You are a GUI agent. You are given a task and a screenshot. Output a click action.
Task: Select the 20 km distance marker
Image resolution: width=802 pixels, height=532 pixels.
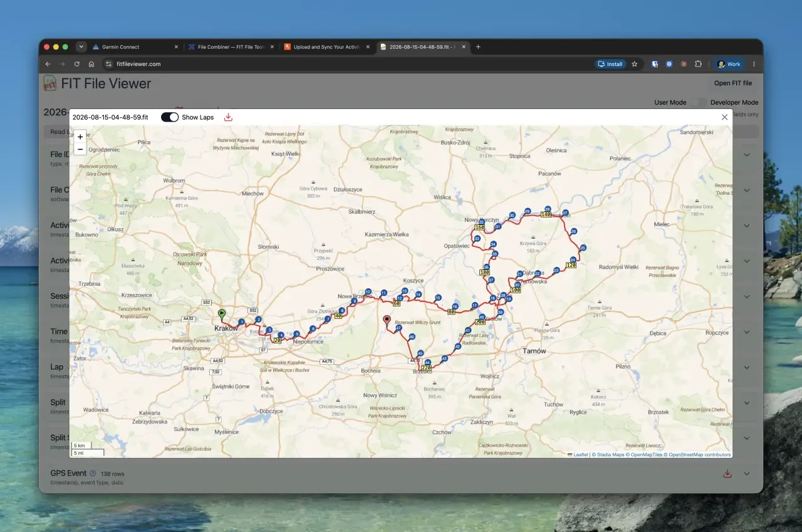click(x=278, y=340)
